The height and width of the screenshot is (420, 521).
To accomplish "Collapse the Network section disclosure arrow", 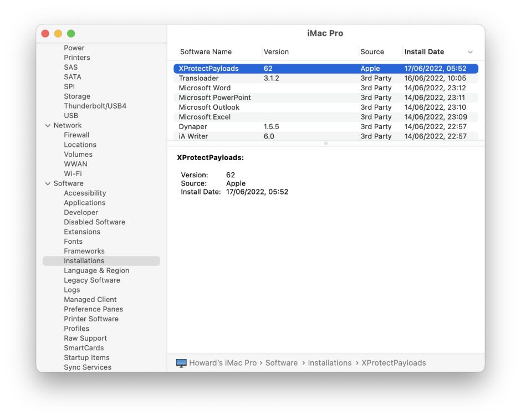I will (x=48, y=126).
